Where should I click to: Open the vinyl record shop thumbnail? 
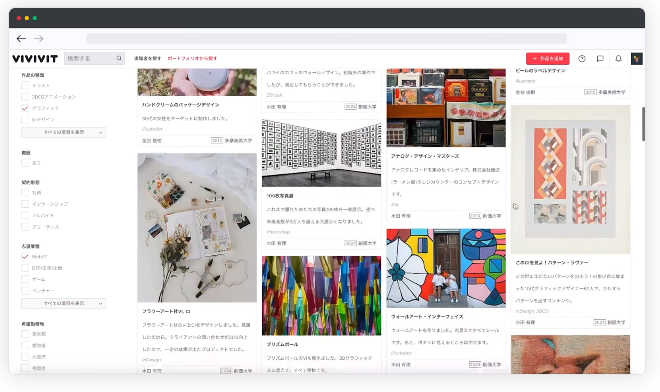point(446,108)
